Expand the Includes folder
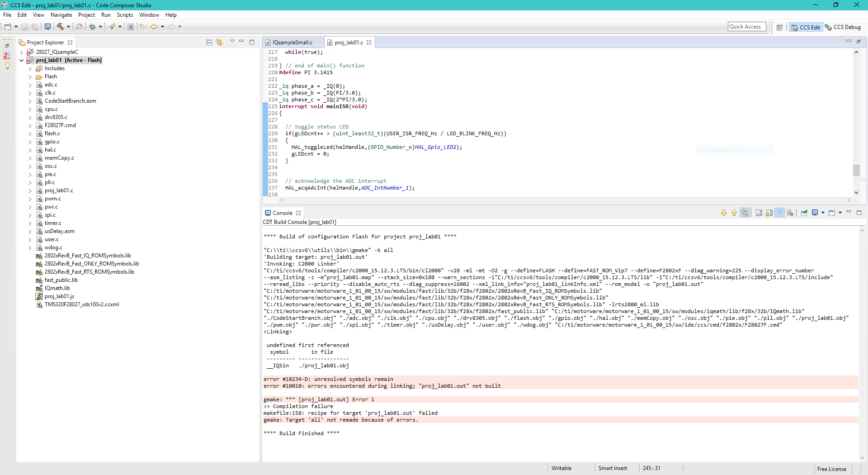Viewport: 868px width, 475px height. tap(30, 69)
